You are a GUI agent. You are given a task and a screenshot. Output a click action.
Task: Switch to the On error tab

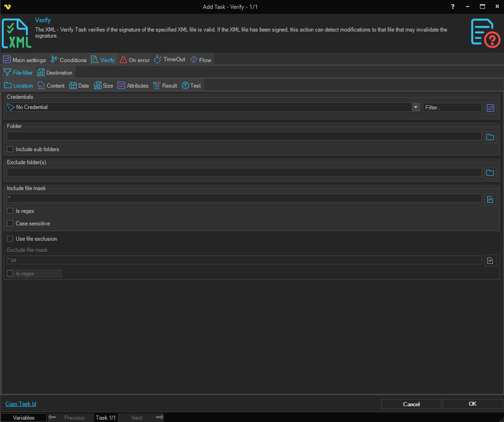pyautogui.click(x=135, y=60)
